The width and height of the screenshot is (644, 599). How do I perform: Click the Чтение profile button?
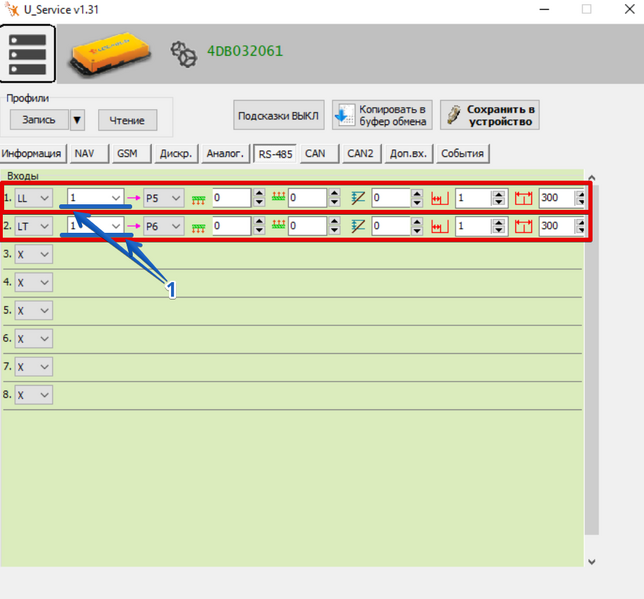coord(127,120)
